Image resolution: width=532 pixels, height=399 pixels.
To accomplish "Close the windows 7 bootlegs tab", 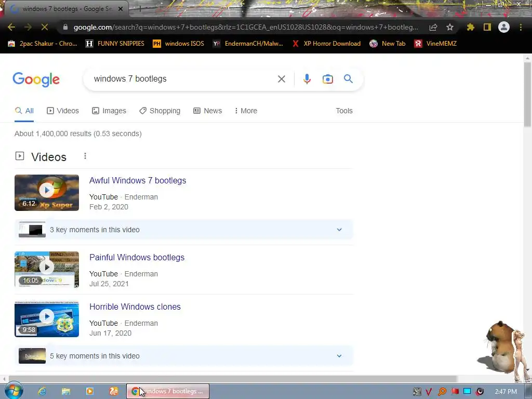I will (121, 9).
